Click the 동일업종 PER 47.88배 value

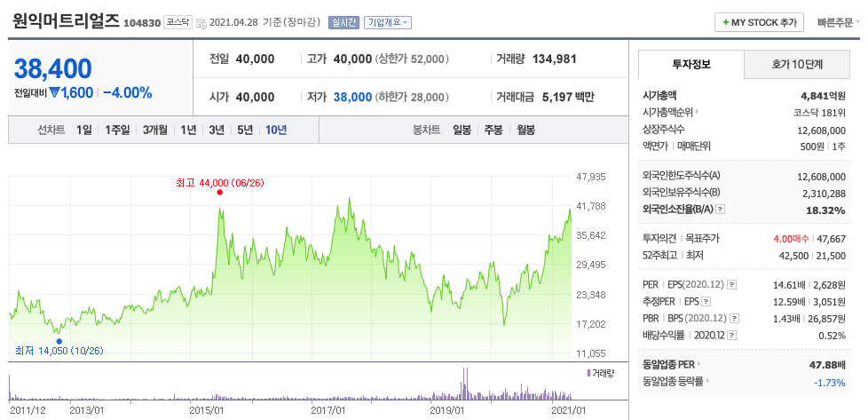click(827, 365)
